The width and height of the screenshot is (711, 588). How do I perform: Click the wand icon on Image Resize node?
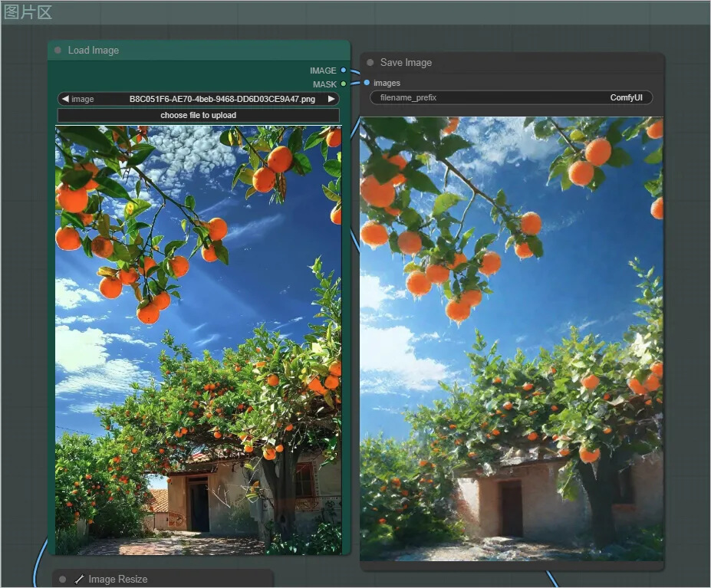78,580
